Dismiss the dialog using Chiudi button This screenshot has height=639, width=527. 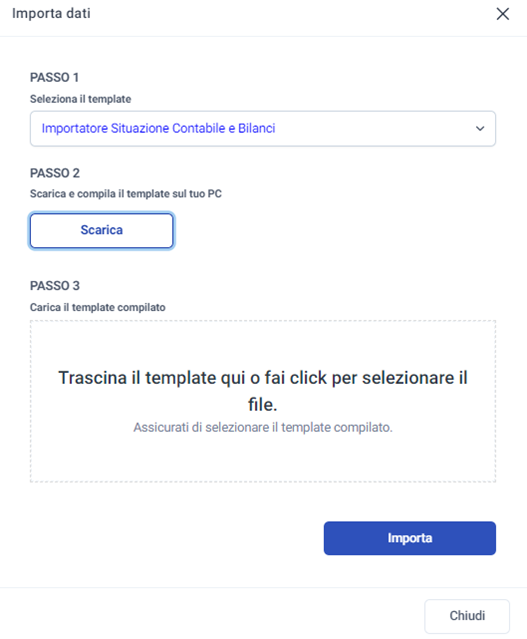click(x=467, y=616)
